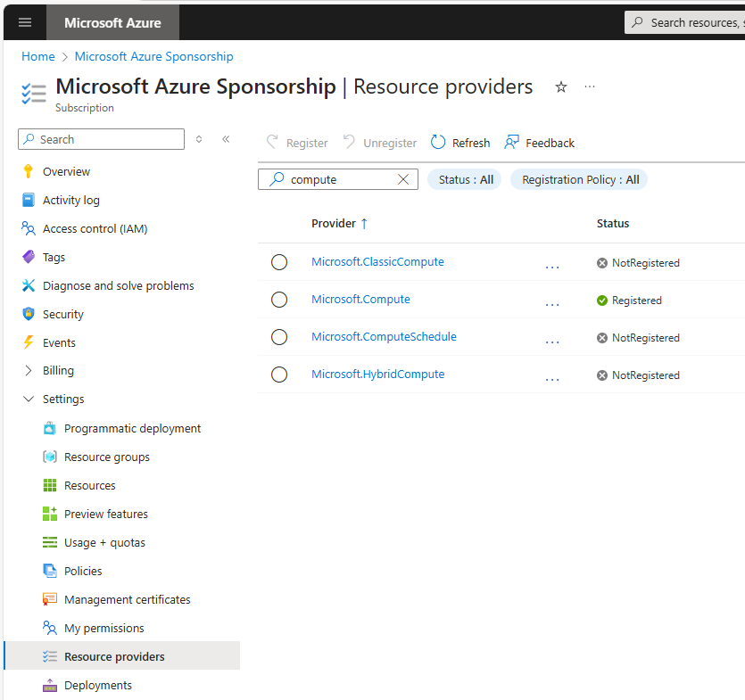
Task: Click NotRegistered status of Microsoft.HybridCompute
Action: (638, 375)
